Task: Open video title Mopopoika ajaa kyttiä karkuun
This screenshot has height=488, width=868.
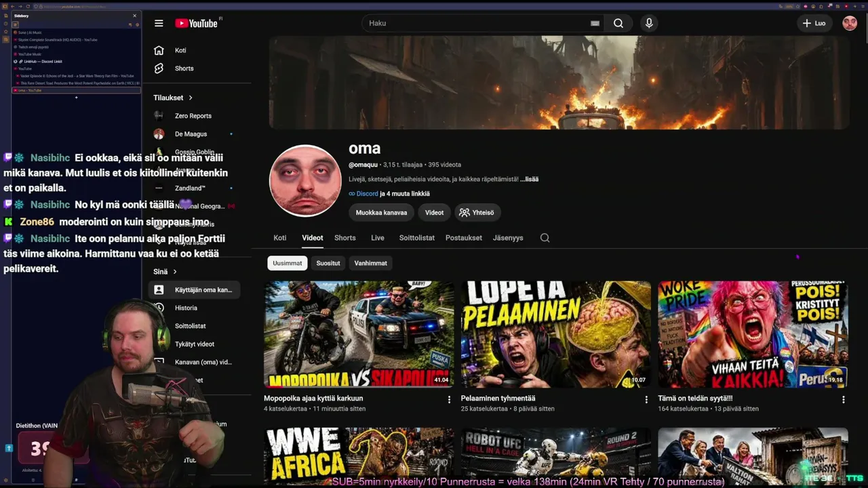Action: (313, 399)
